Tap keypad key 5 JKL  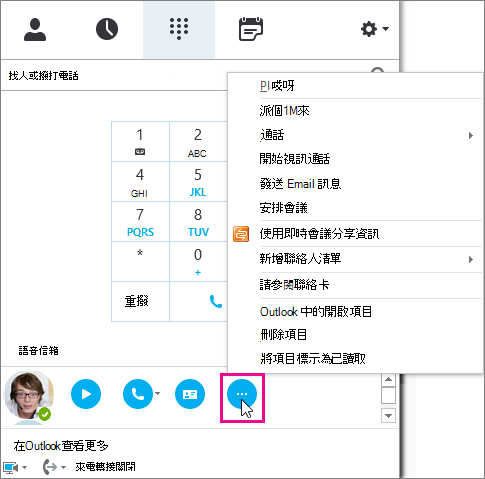click(x=198, y=182)
